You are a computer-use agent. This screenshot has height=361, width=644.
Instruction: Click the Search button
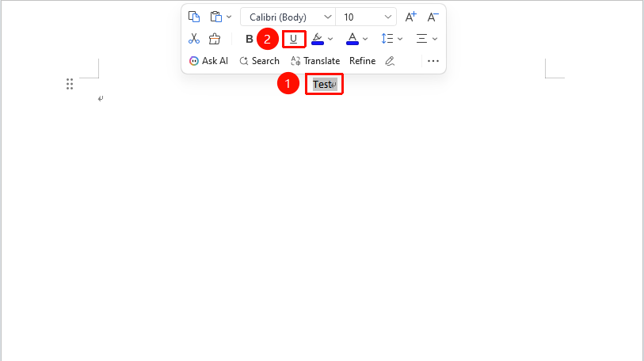pyautogui.click(x=259, y=61)
